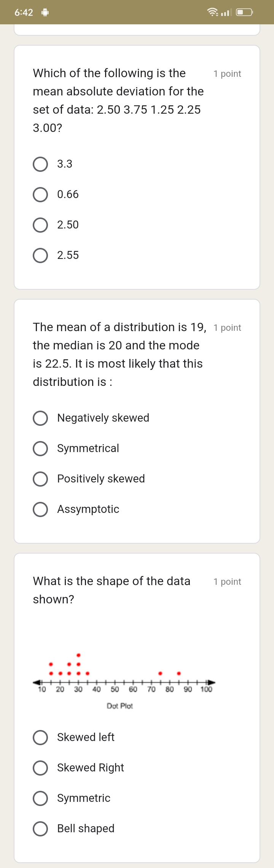Pick 2.55 for the first question
The width and height of the screenshot is (274, 868).
40,255
